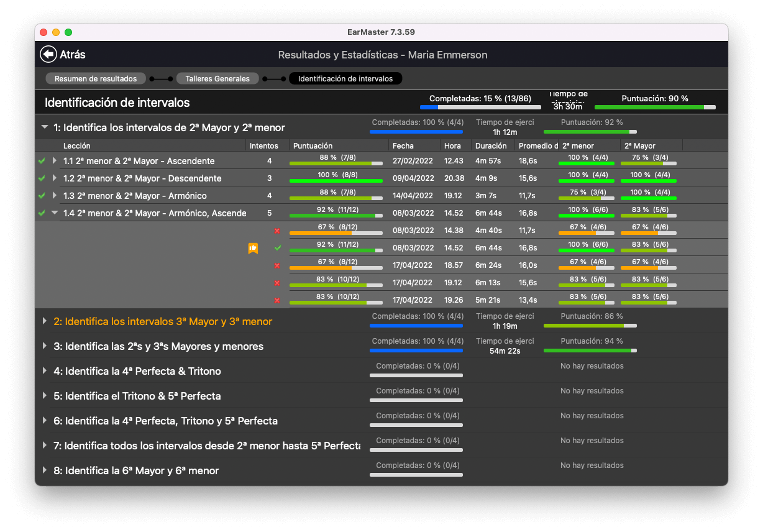Go to Talleres Generales breadcrumb
763x532 pixels.
pos(217,79)
